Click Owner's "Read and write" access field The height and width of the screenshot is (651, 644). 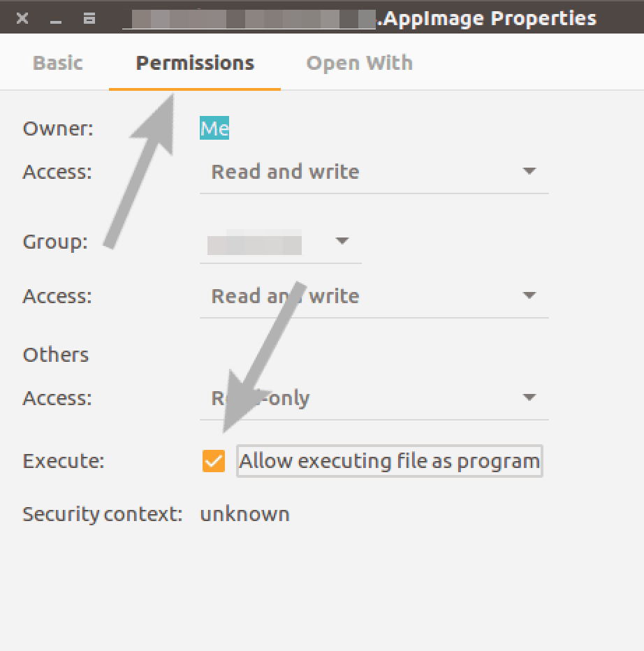[374, 171]
